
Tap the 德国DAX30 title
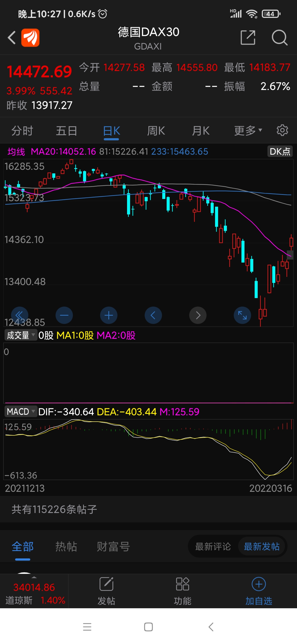(x=148, y=32)
